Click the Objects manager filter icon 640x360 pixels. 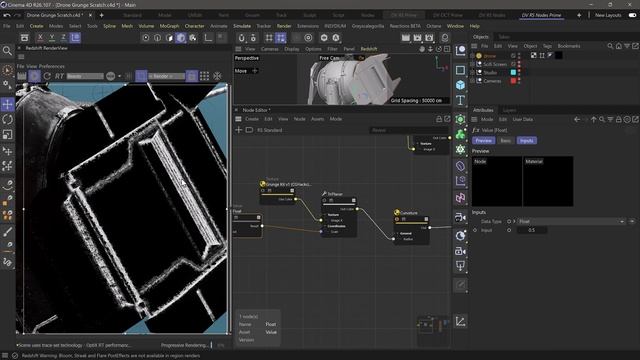point(627,46)
